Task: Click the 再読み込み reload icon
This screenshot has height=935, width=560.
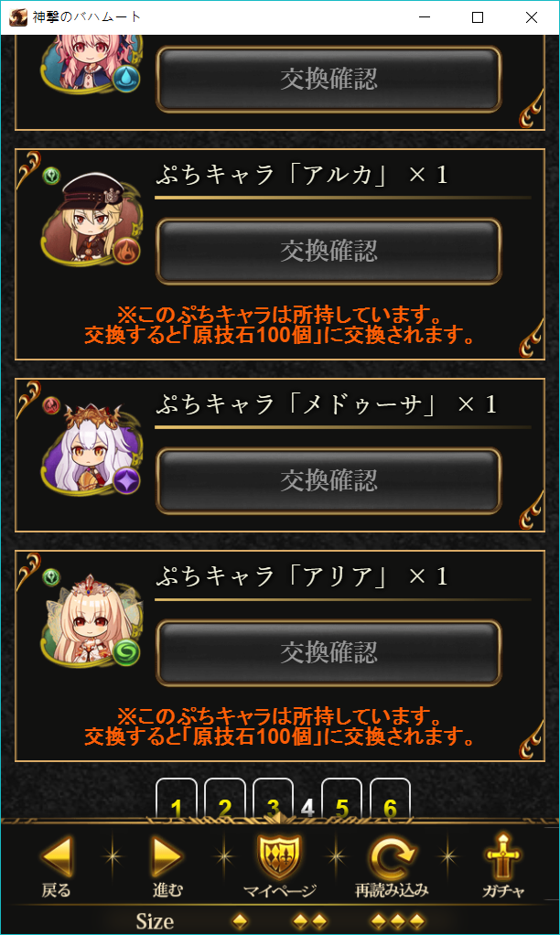Action: 392,857
